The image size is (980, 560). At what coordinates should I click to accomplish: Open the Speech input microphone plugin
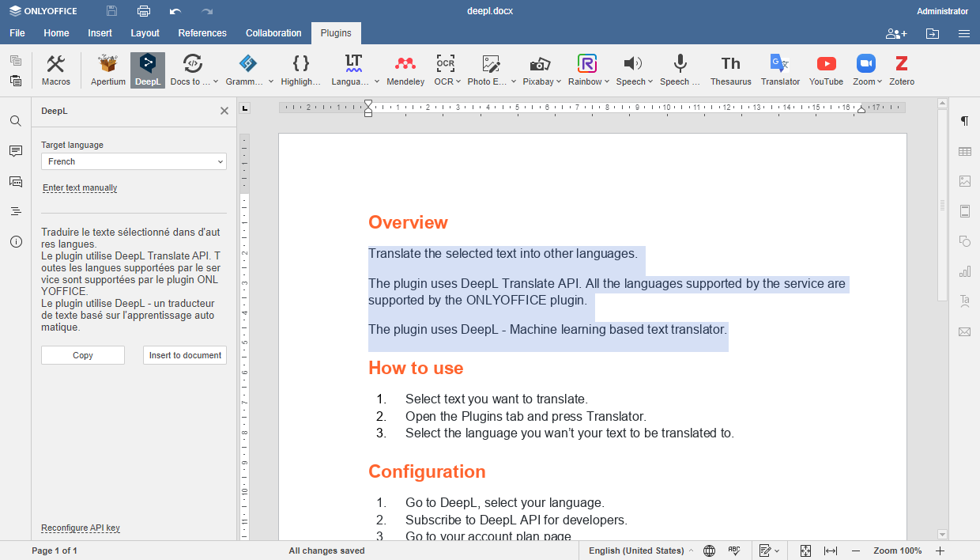(x=680, y=70)
